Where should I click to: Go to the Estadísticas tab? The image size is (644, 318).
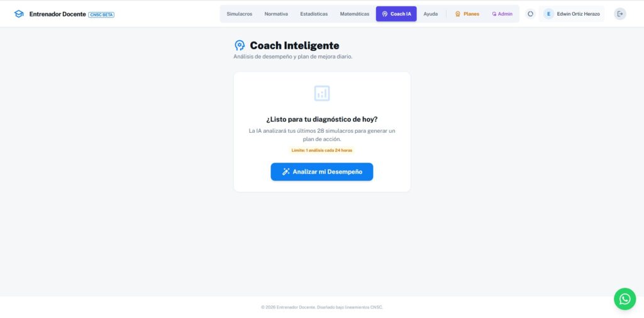tap(314, 14)
